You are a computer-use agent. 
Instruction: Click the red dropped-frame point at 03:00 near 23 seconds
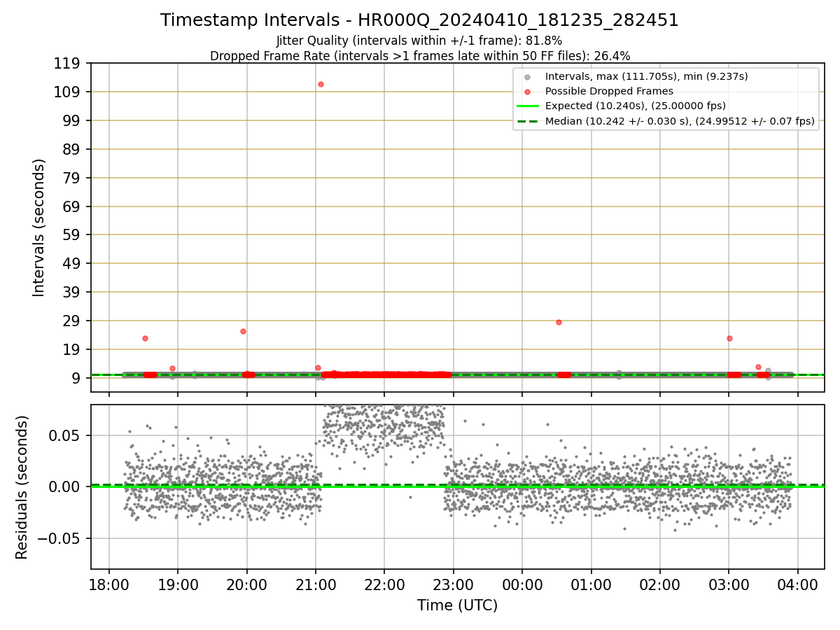coord(729,338)
